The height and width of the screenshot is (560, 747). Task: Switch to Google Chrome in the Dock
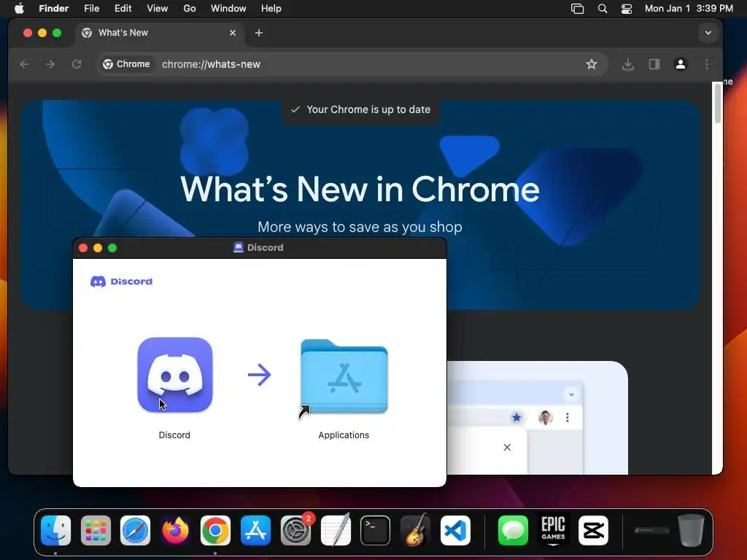(215, 530)
